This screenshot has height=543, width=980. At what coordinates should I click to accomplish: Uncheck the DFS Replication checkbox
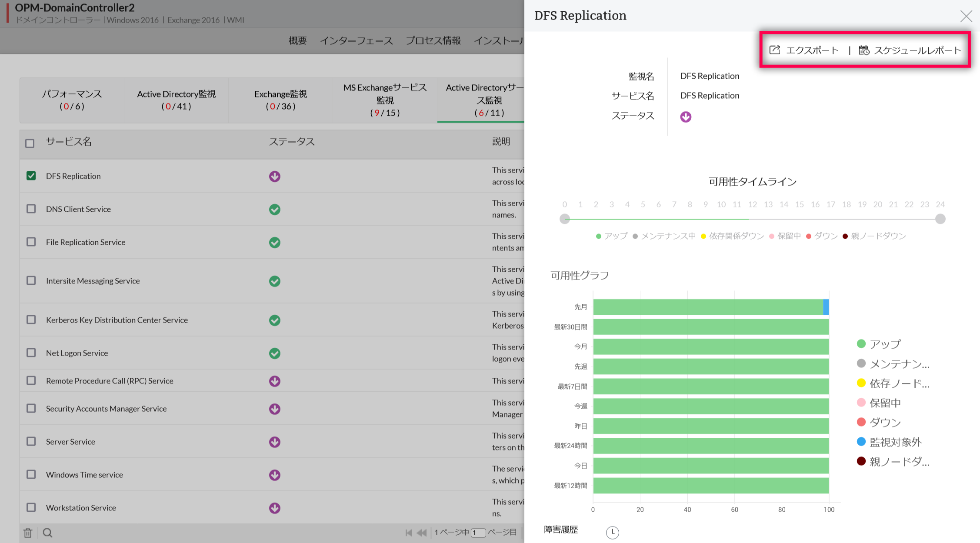point(31,176)
